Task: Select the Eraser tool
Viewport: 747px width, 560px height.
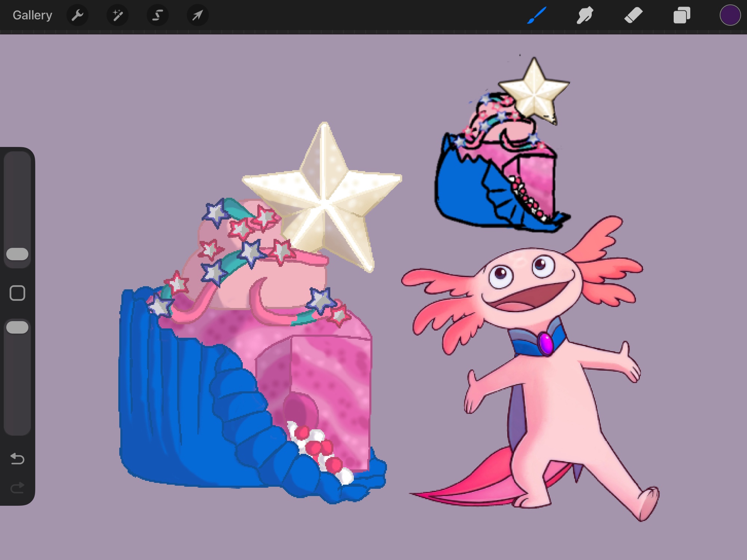Action: point(633,15)
